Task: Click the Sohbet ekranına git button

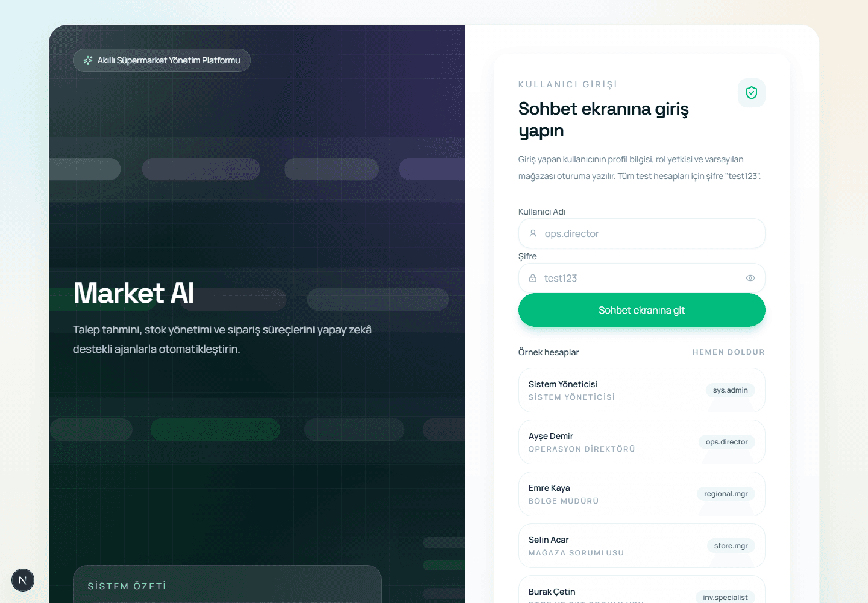Action: [x=642, y=310]
